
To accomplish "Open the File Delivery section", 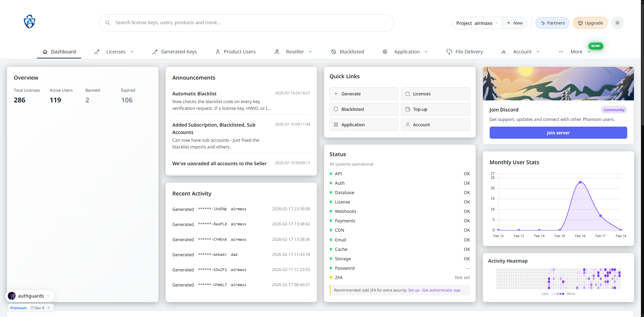I will tap(469, 51).
